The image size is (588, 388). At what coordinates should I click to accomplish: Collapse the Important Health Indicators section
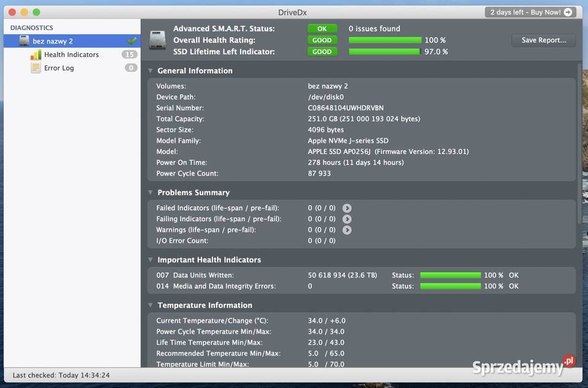coord(151,260)
